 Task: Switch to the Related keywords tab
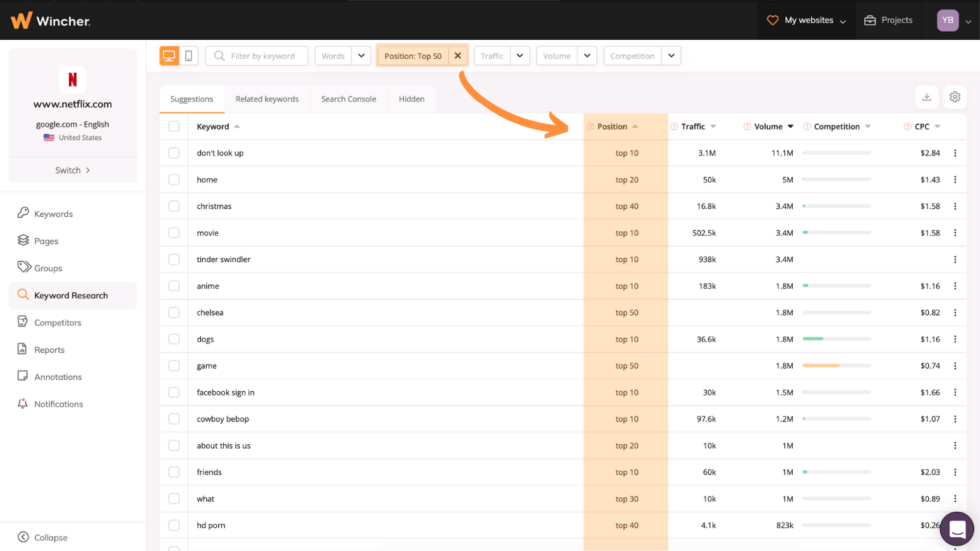click(x=267, y=99)
